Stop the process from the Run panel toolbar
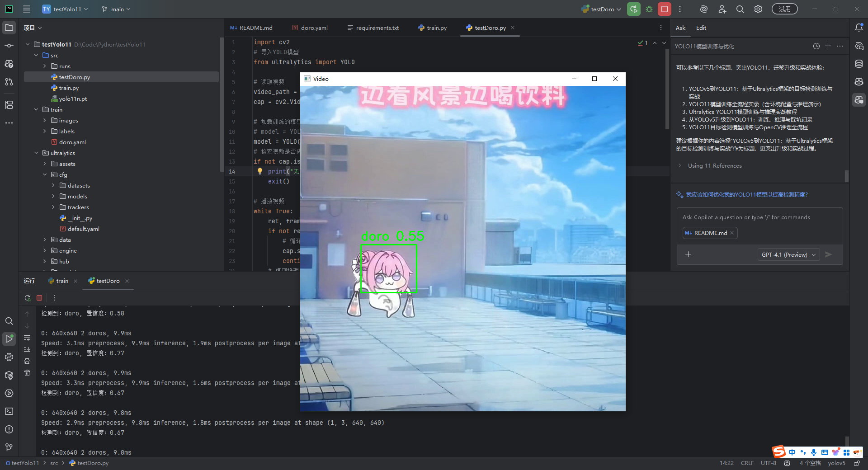 (39, 298)
